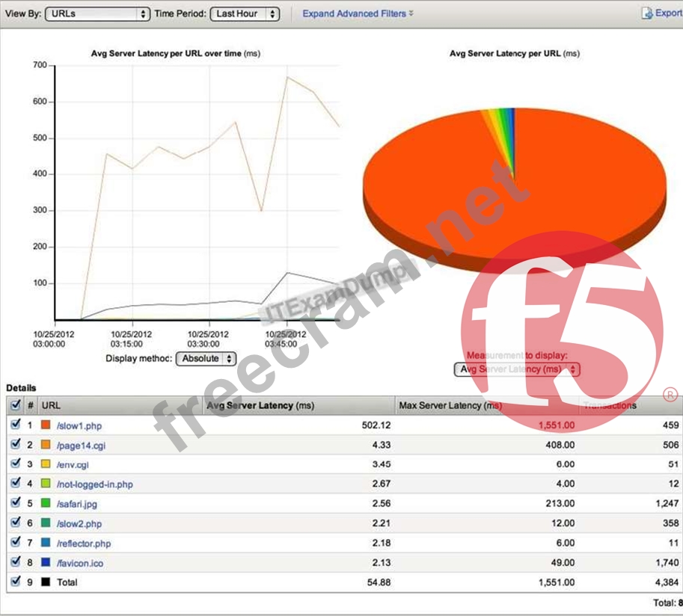Screen dimensions: 683x616
Task: Click the /safari.jpg green color swatch
Action: [46, 503]
